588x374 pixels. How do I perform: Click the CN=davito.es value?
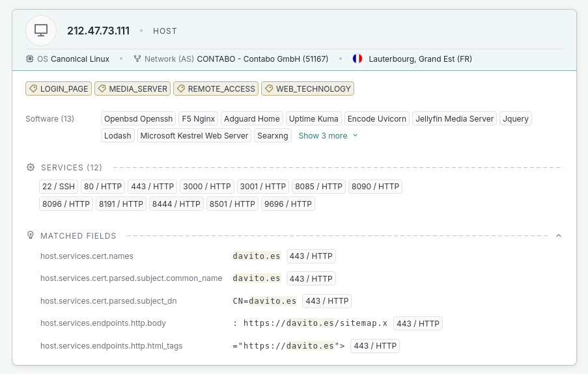265,301
